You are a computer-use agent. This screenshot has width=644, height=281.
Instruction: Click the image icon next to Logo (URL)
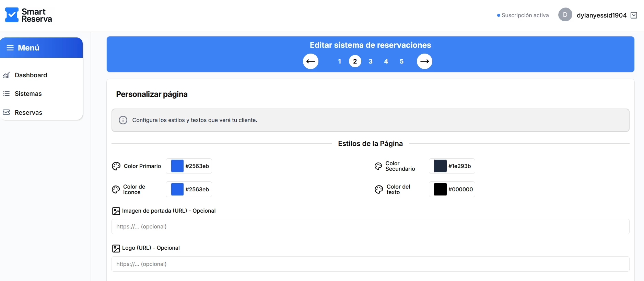click(x=116, y=248)
